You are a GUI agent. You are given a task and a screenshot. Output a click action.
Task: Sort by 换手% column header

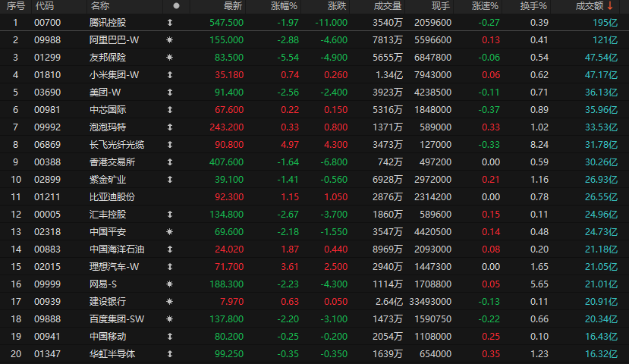click(533, 6)
